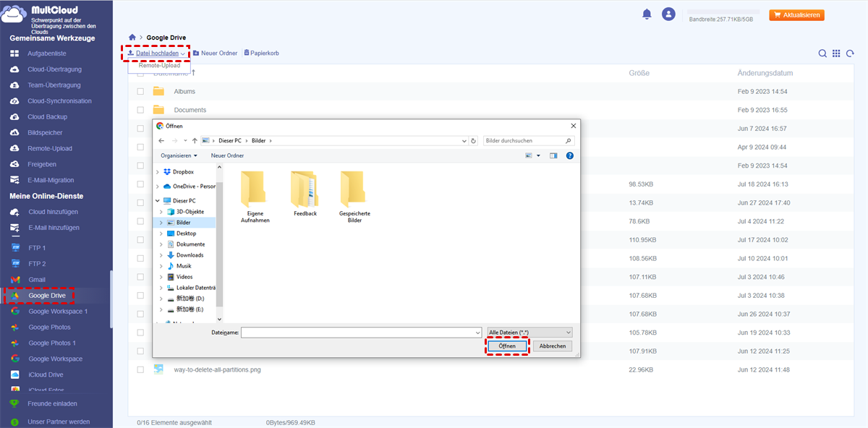Open E-Mail-Migration in the sidebar

51,180
